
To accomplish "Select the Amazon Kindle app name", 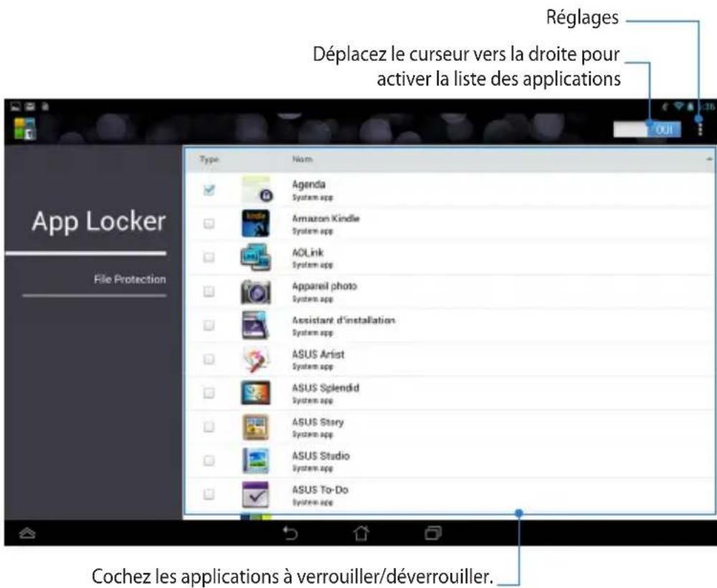I will point(326,219).
